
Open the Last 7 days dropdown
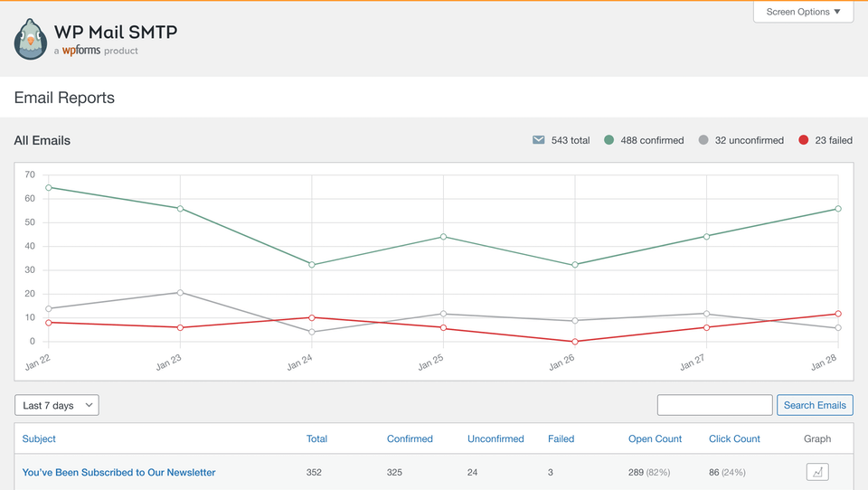tap(57, 406)
